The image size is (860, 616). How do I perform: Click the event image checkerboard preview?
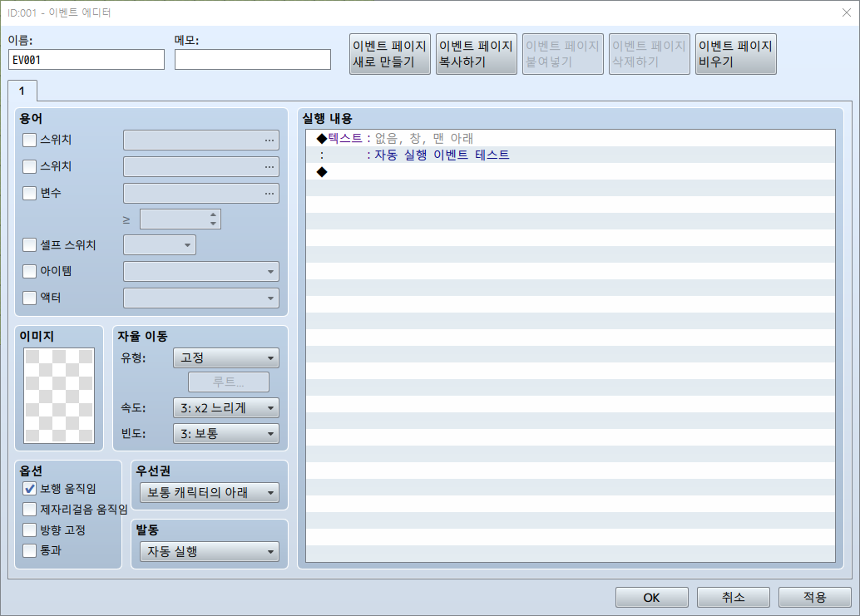tap(59, 396)
